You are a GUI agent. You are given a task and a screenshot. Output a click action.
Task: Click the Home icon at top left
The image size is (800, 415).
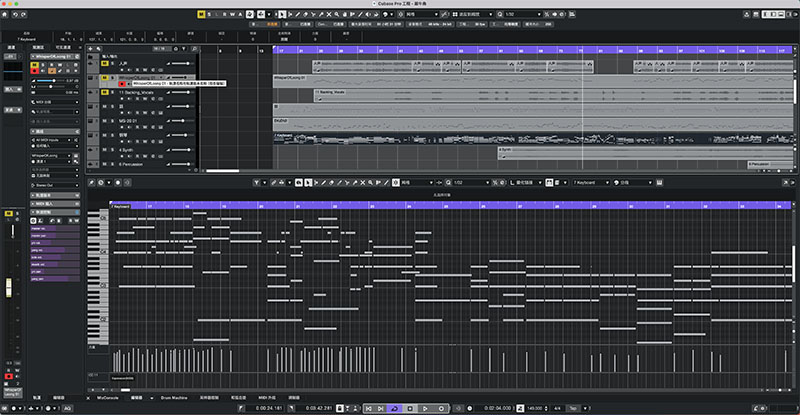pyautogui.click(x=5, y=14)
